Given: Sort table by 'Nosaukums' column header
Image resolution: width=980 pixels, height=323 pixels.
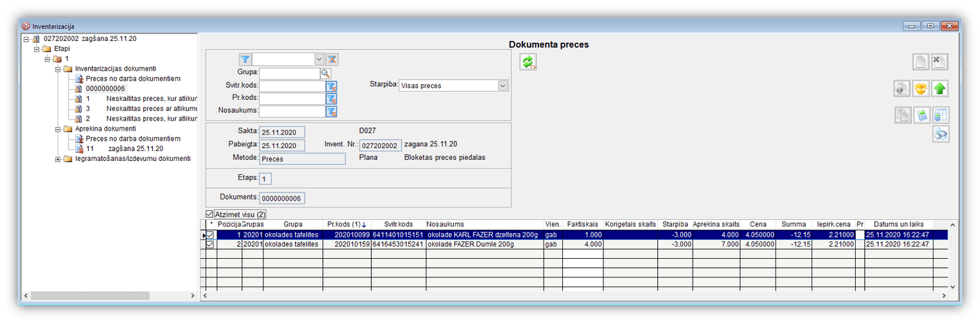Looking at the screenshot, I should tap(445, 225).
